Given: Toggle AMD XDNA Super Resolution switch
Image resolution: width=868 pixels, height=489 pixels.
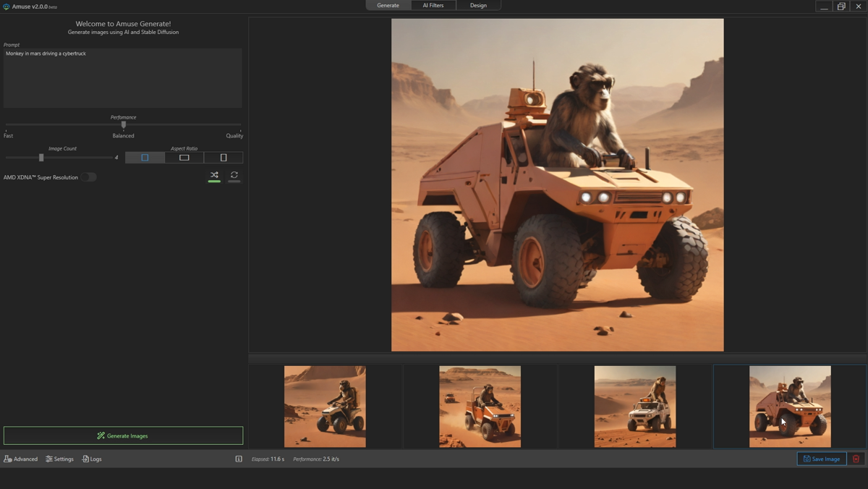Looking at the screenshot, I should tap(88, 177).
